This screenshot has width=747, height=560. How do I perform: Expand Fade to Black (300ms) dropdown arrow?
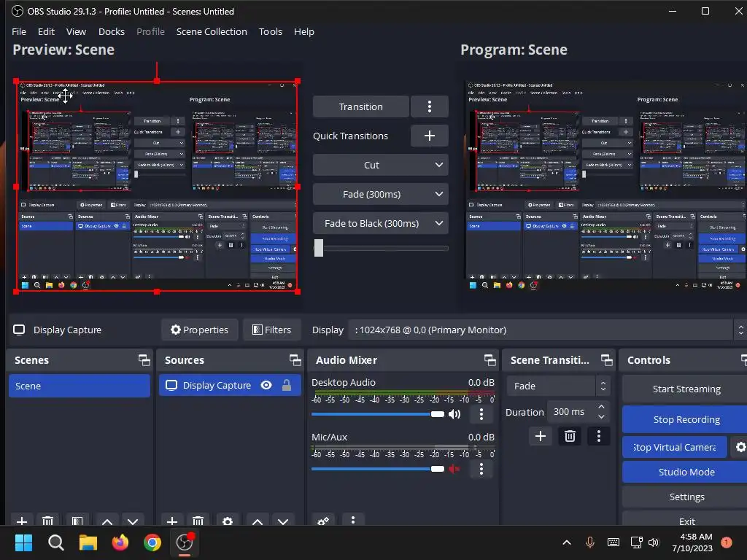coord(438,223)
